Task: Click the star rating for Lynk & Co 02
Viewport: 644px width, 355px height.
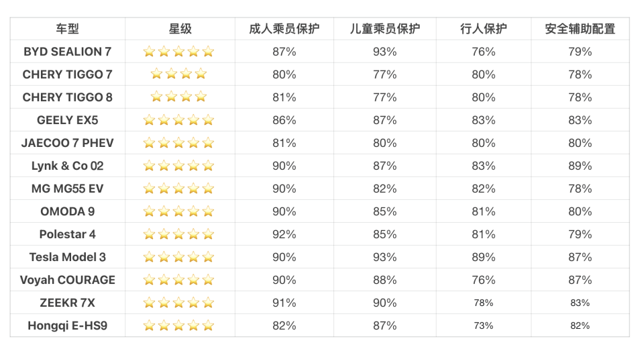Action: pyautogui.click(x=178, y=166)
